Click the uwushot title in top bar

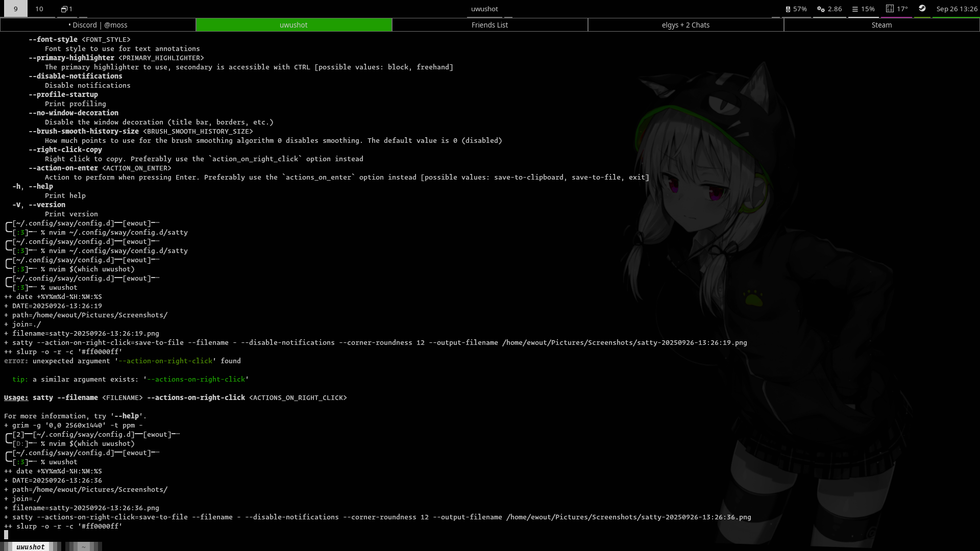484,9
